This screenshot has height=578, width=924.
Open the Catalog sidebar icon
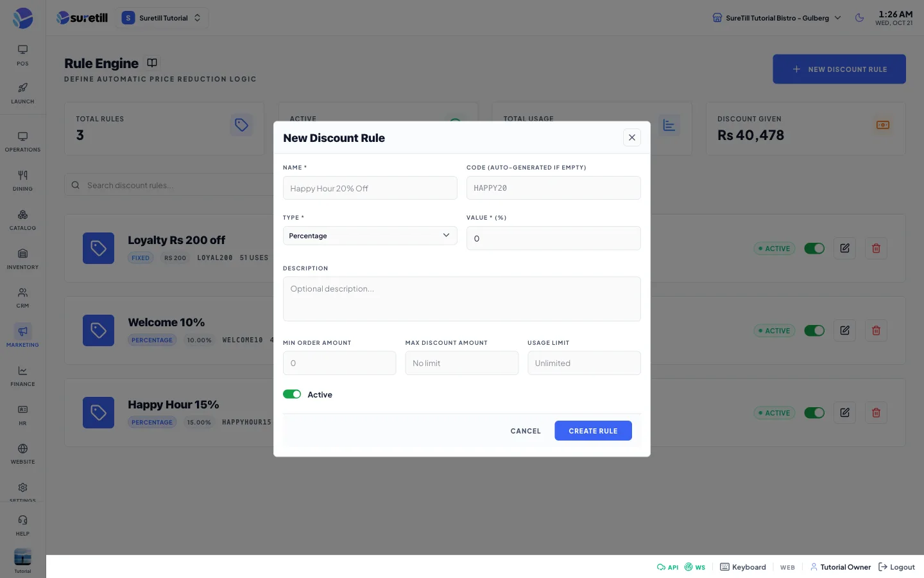[22, 220]
